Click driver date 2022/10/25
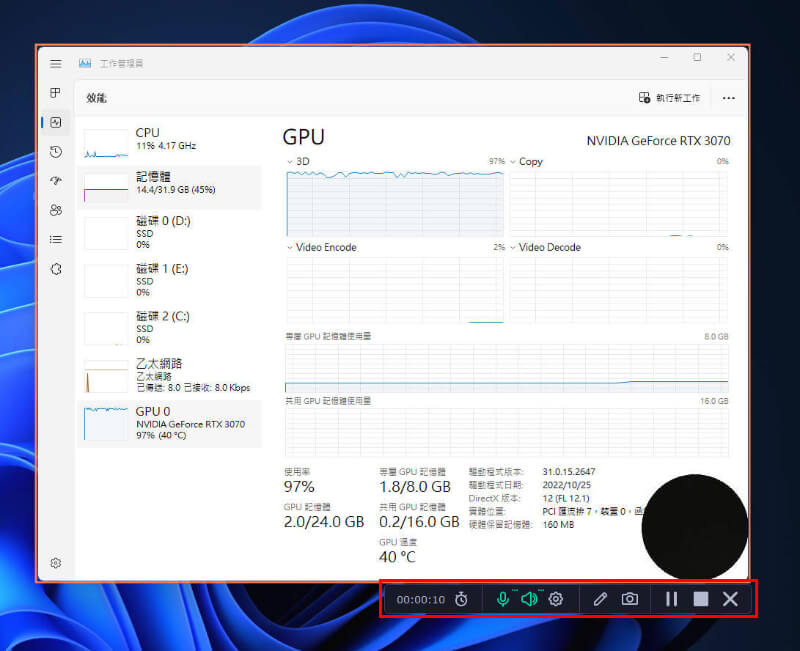This screenshot has width=800, height=651. [x=566, y=485]
